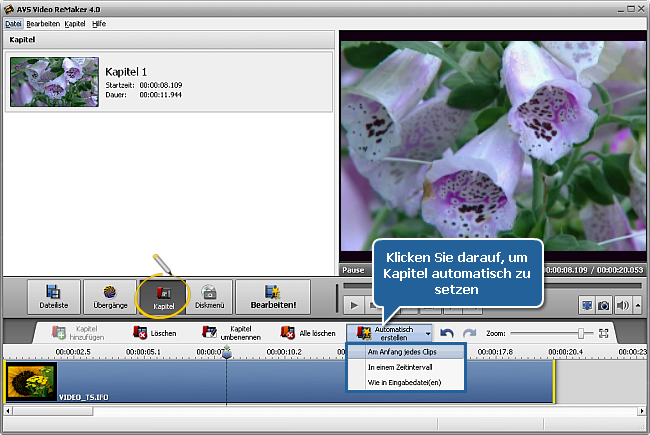Click Kapitel hinzufügen in the toolbar

78,333
